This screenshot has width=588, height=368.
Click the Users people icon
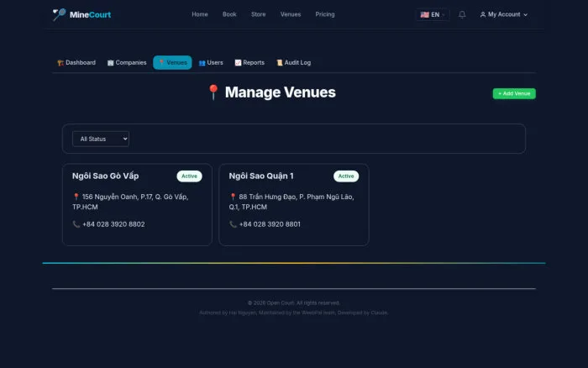click(x=202, y=63)
